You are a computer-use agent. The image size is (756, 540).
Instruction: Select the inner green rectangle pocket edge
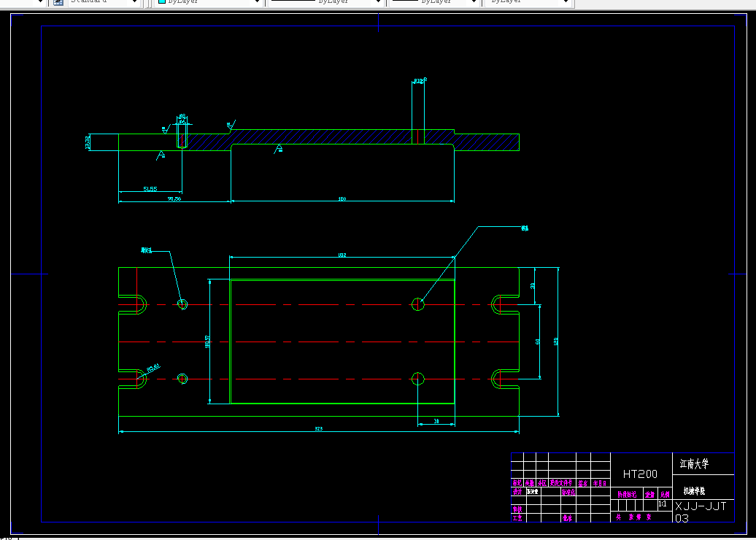[x=342, y=342]
